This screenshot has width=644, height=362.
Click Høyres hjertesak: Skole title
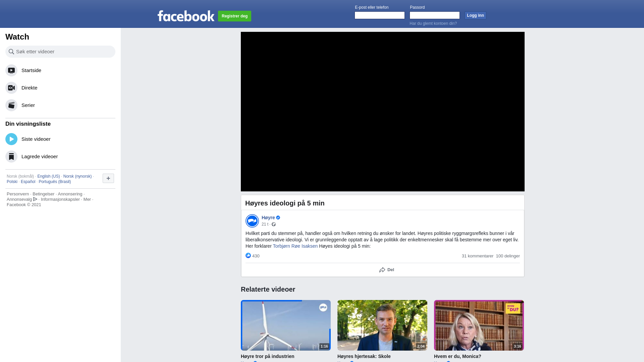click(x=364, y=356)
